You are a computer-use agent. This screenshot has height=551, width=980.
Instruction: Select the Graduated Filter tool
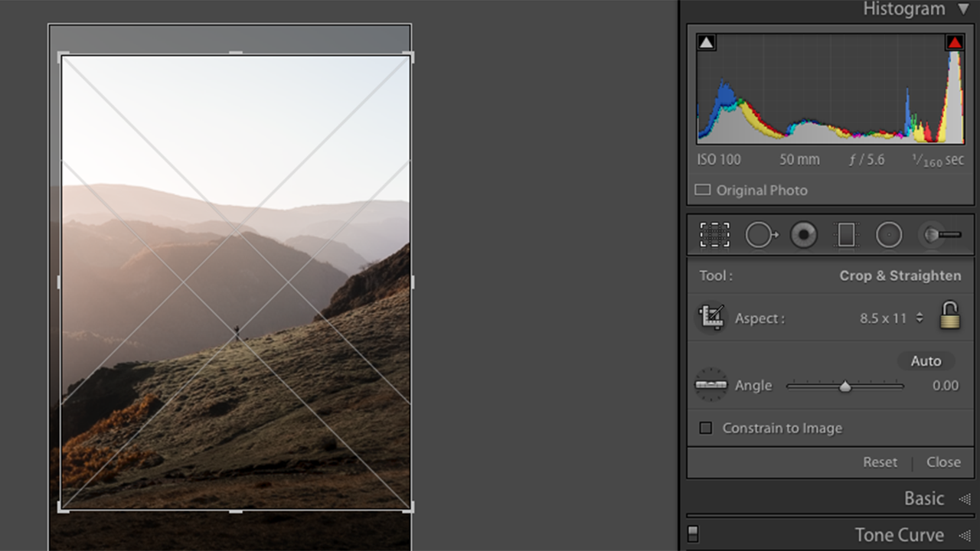click(x=846, y=235)
